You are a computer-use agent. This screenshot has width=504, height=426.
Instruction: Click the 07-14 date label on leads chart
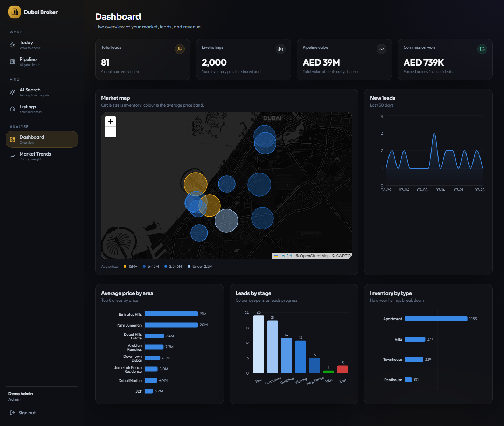(440, 190)
